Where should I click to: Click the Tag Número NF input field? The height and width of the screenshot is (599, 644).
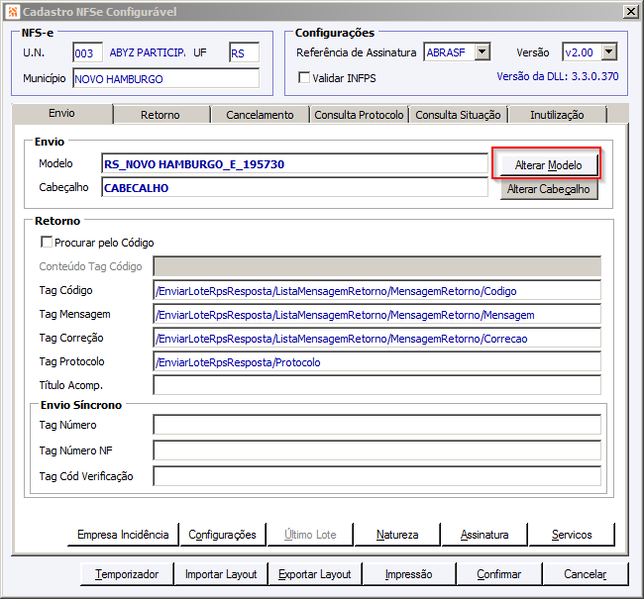click(377, 450)
